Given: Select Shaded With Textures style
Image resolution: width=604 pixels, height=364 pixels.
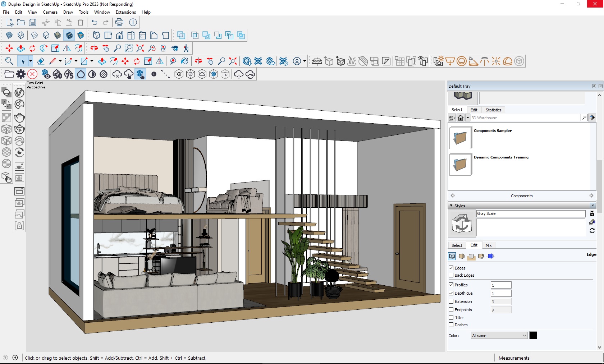Looking at the screenshot, I should pos(69,35).
